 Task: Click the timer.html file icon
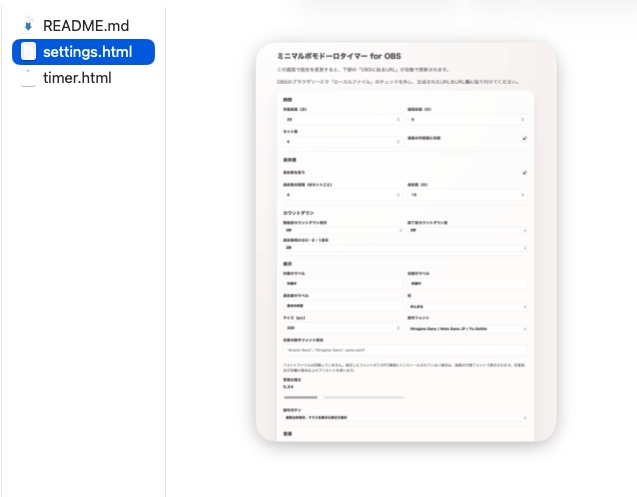pyautogui.click(x=28, y=78)
